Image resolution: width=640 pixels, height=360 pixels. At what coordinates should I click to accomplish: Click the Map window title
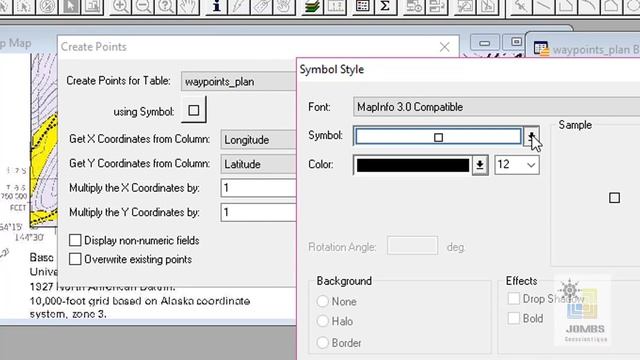16,43
